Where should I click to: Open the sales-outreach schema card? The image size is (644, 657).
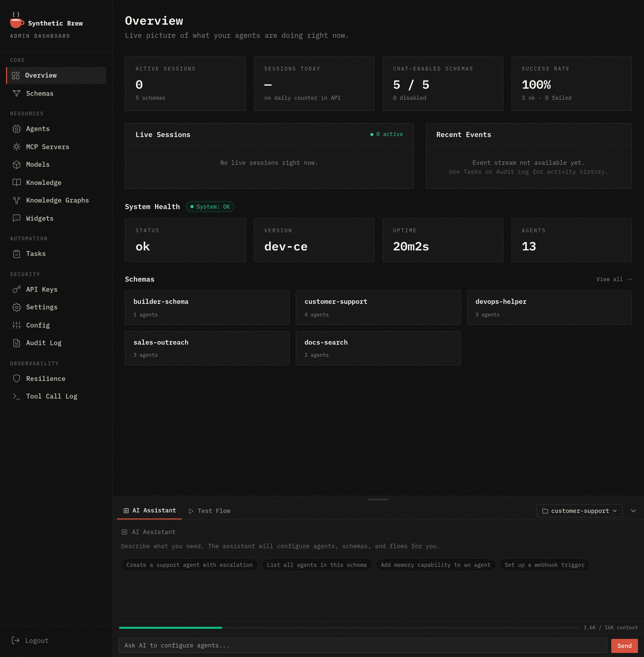(x=207, y=348)
